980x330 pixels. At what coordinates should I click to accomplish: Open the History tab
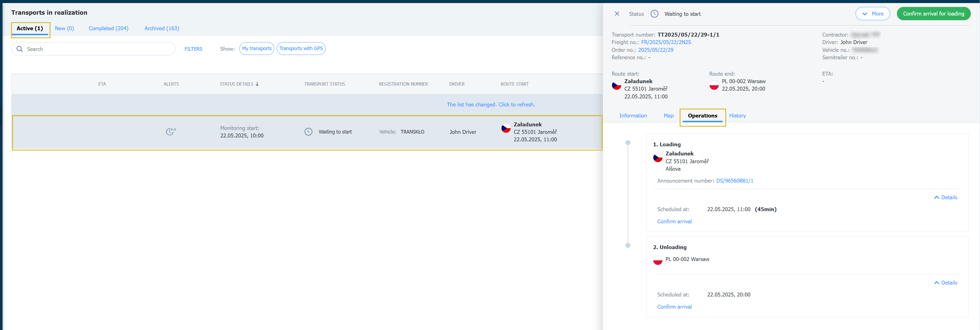[737, 116]
